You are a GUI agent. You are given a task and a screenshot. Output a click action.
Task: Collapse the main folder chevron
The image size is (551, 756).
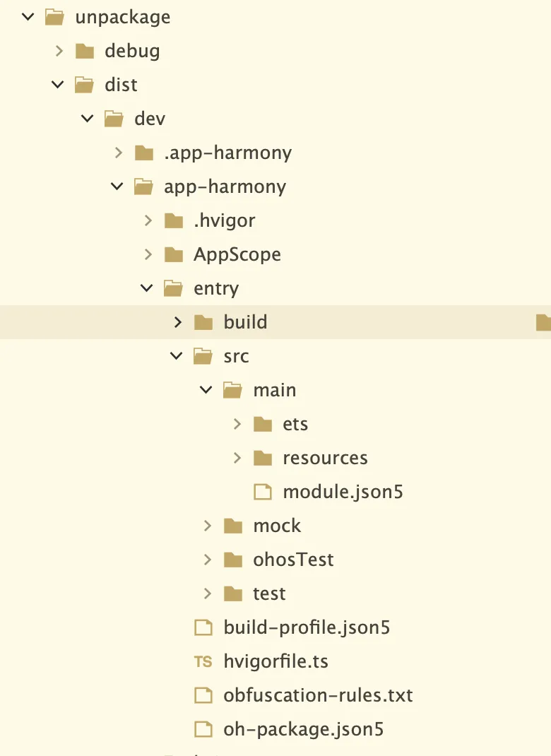pos(206,389)
